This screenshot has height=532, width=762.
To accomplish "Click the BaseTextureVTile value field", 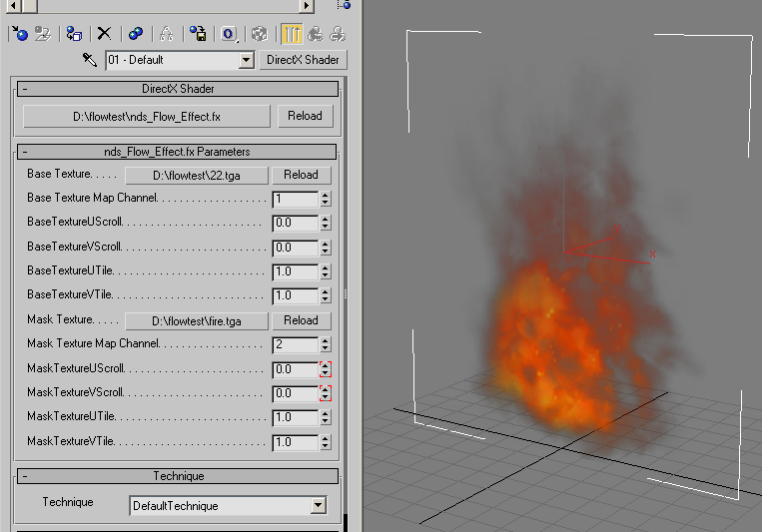I will coord(296,295).
